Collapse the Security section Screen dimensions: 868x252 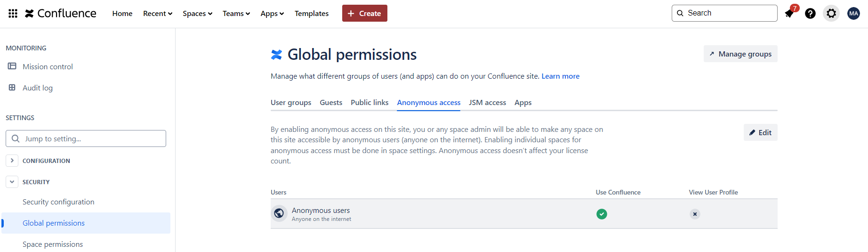click(12, 182)
